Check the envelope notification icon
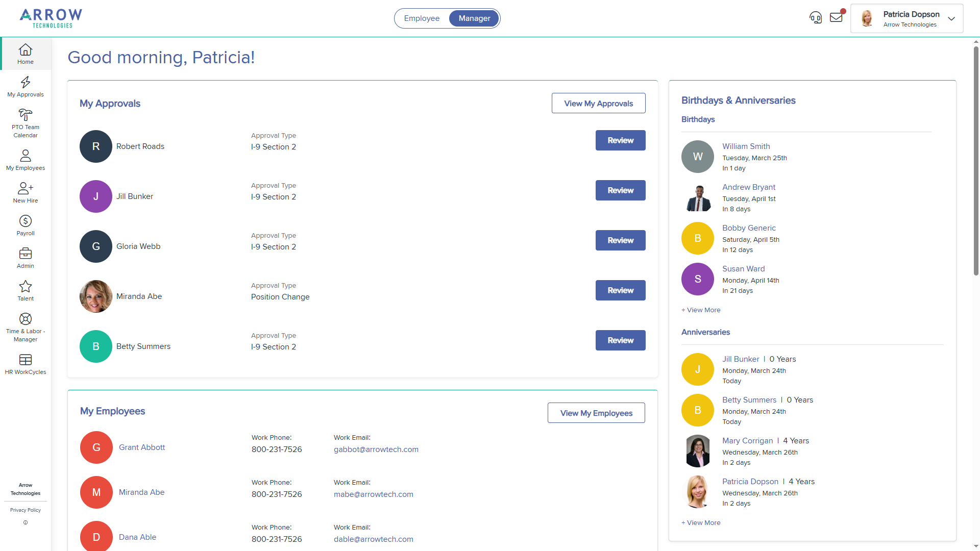 pos(836,17)
